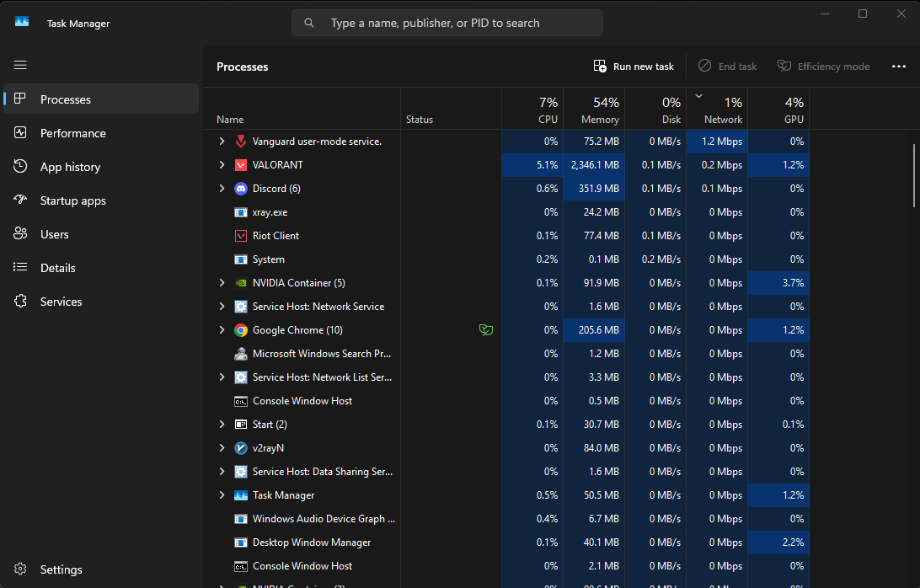Expand the VALORANT process group
Image resolution: width=920 pixels, height=588 pixels.
(x=222, y=165)
